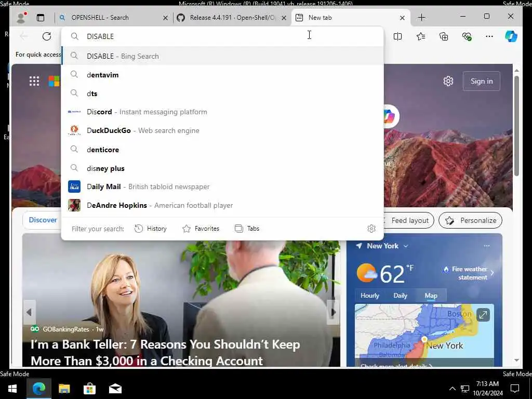
Task: Open the apps grid launcher icon
Action: pos(34,81)
